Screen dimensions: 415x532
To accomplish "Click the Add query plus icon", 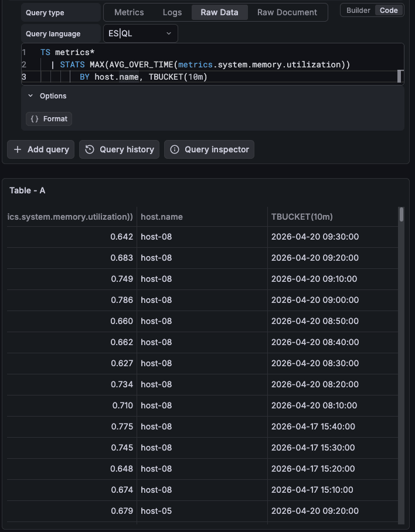I will (18, 149).
